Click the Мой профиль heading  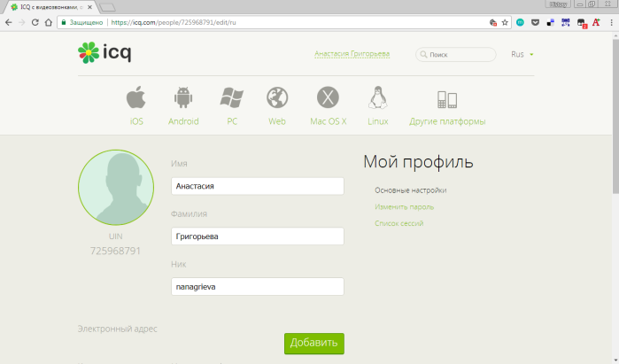pos(418,162)
